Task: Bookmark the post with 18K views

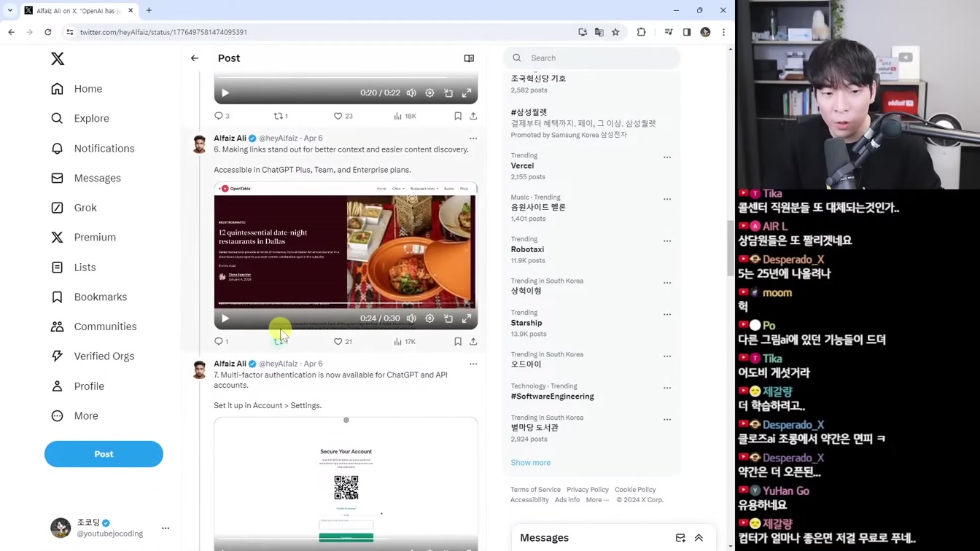Action: pyautogui.click(x=458, y=116)
